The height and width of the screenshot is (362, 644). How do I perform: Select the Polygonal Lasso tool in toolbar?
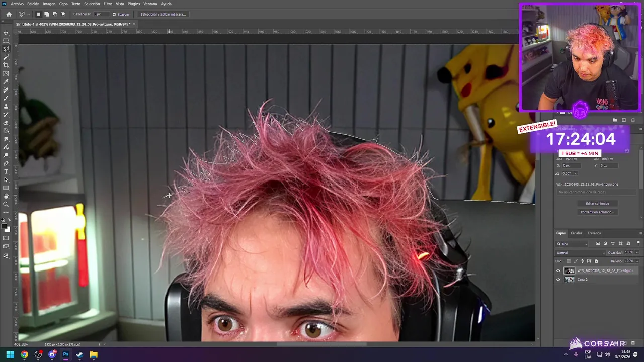pos(6,49)
